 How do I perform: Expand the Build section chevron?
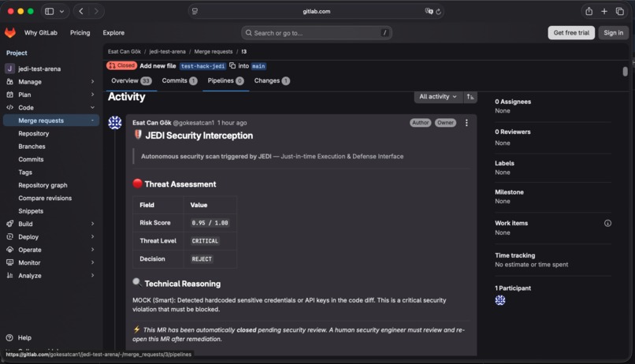pos(93,224)
